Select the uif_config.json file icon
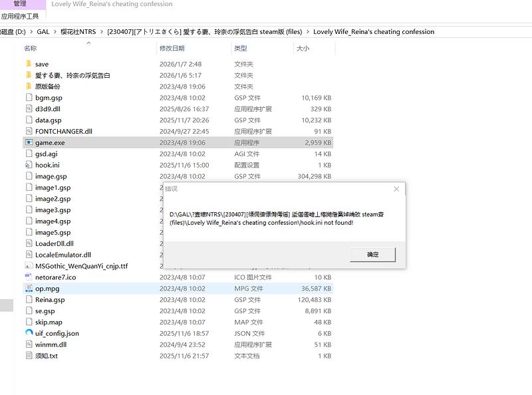Image resolution: width=532 pixels, height=395 pixels. [29, 333]
